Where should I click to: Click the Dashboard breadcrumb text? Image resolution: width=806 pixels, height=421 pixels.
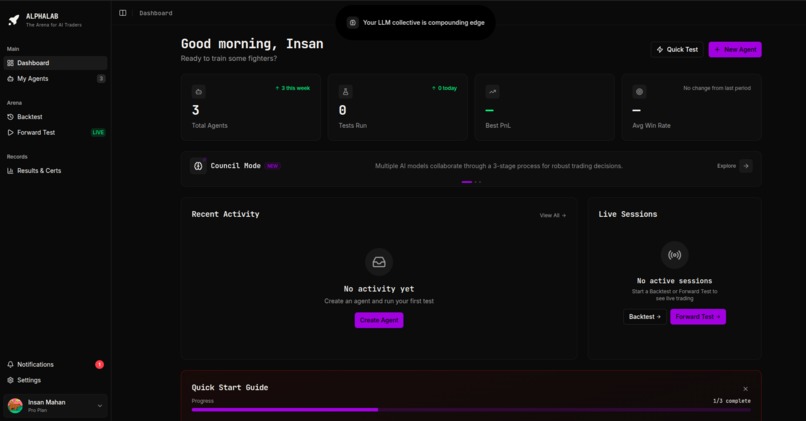tap(156, 13)
